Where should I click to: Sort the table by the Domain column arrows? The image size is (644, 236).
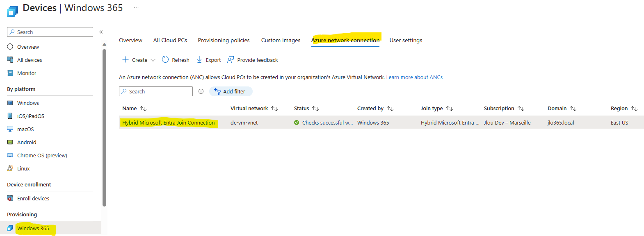click(x=573, y=109)
